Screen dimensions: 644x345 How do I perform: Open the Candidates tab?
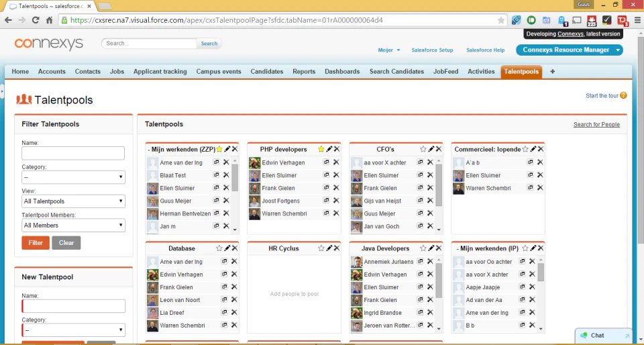pos(267,71)
